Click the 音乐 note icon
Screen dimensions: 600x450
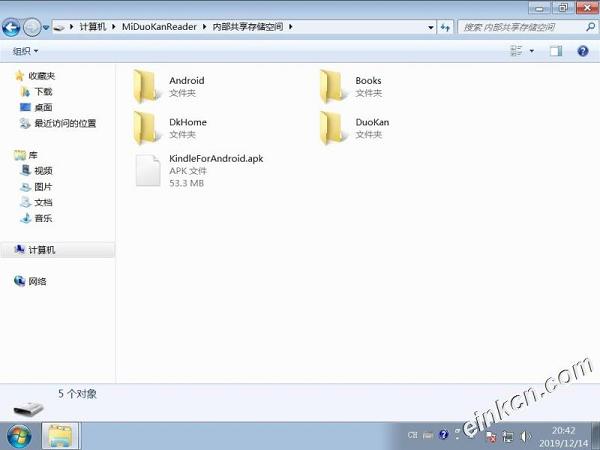pyautogui.click(x=25, y=218)
